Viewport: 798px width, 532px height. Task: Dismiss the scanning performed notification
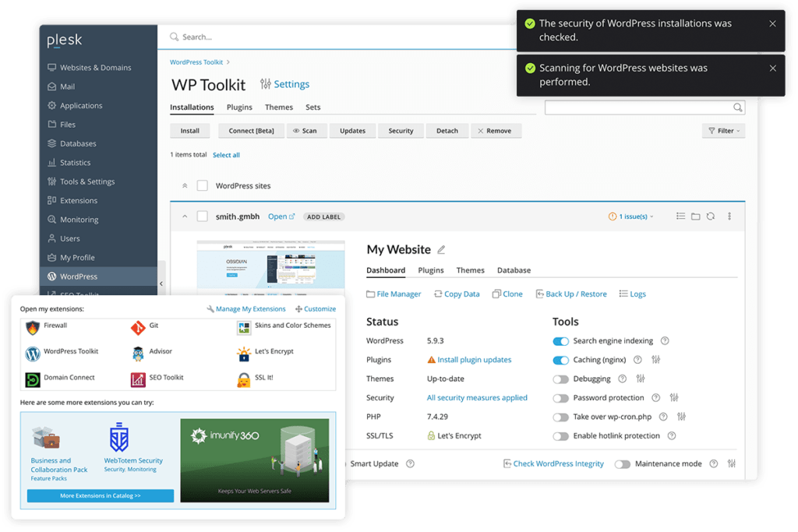click(x=772, y=68)
